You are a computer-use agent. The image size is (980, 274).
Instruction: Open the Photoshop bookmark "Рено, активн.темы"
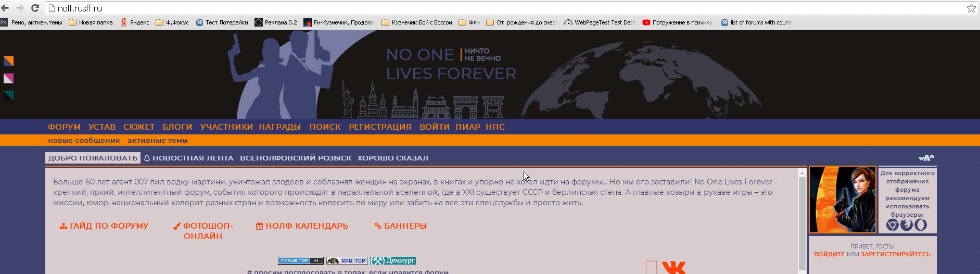tap(32, 22)
